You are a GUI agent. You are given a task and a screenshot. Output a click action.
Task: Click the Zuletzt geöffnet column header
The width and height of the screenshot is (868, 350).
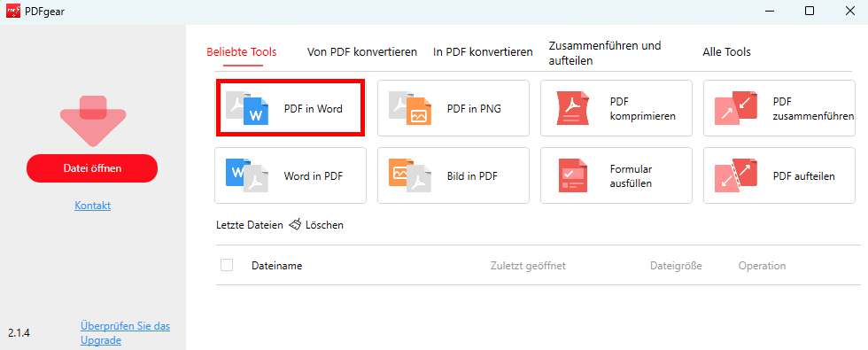[x=528, y=266]
